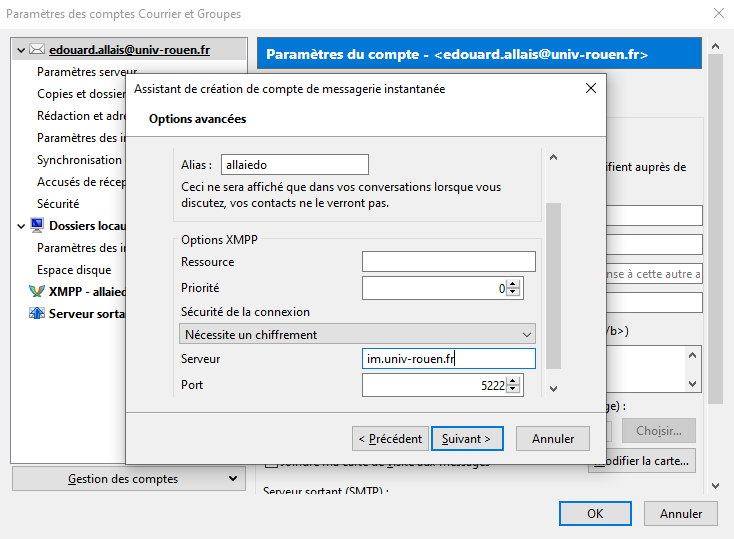
Task: Collapse the Dossiers locaux tree node
Action: tap(22, 226)
